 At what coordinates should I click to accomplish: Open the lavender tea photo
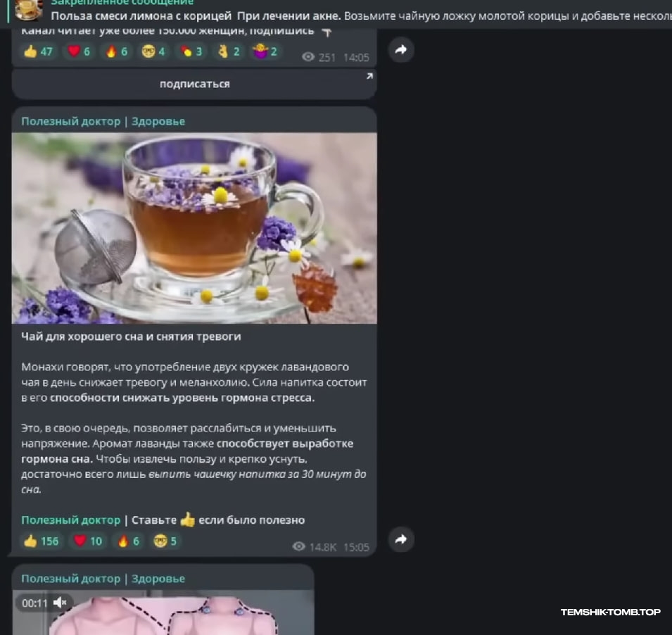194,228
